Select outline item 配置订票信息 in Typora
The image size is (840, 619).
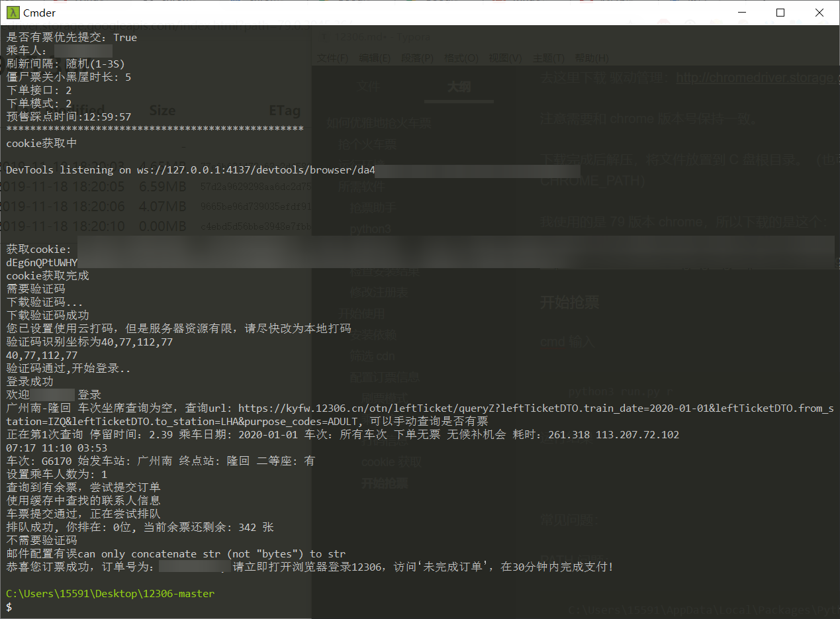coord(385,377)
